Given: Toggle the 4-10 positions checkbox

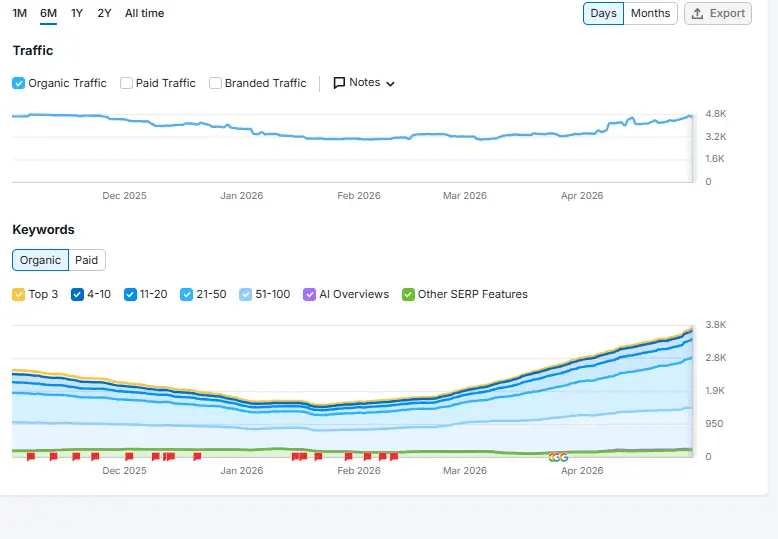Looking at the screenshot, I should pyautogui.click(x=77, y=294).
